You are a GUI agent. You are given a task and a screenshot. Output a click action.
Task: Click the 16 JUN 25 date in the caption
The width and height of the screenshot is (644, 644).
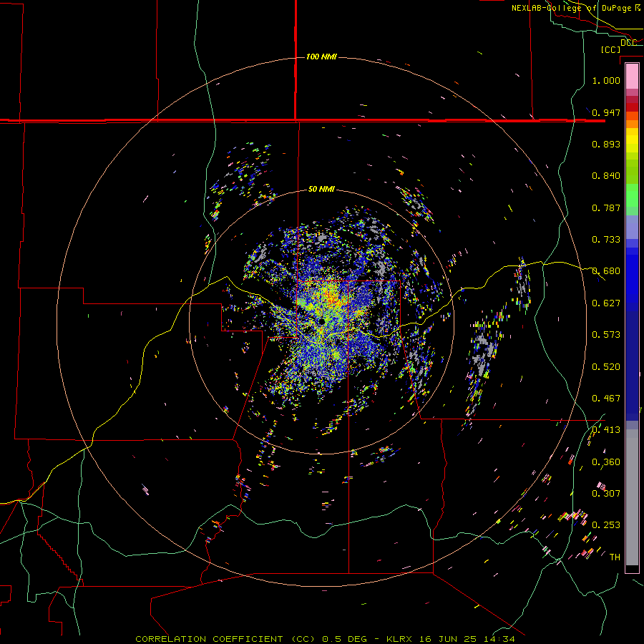pos(448,639)
